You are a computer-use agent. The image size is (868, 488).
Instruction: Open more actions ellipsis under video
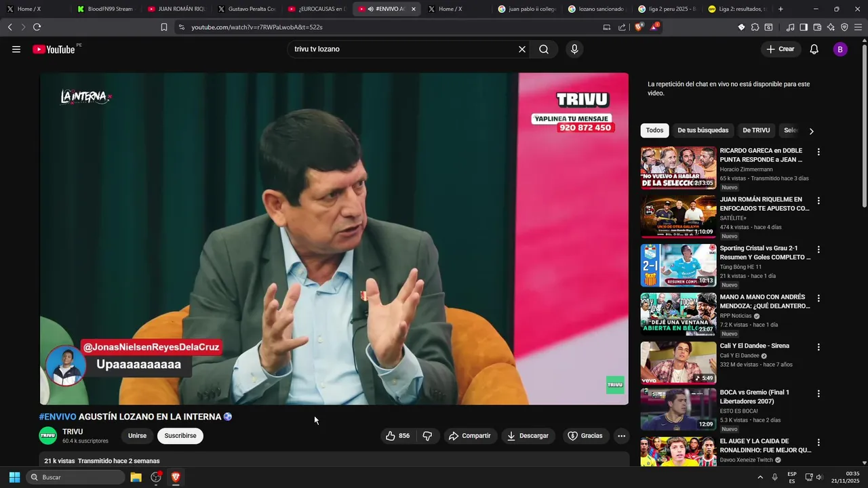(621, 436)
